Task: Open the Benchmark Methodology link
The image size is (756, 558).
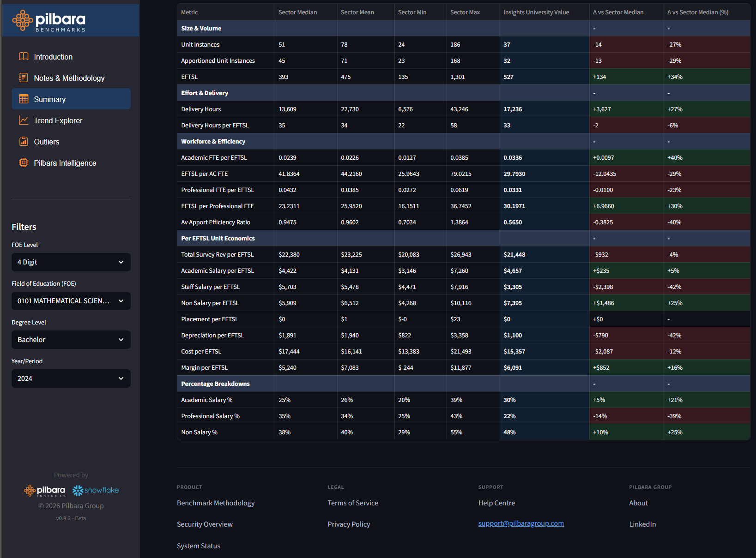Action: 216,503
